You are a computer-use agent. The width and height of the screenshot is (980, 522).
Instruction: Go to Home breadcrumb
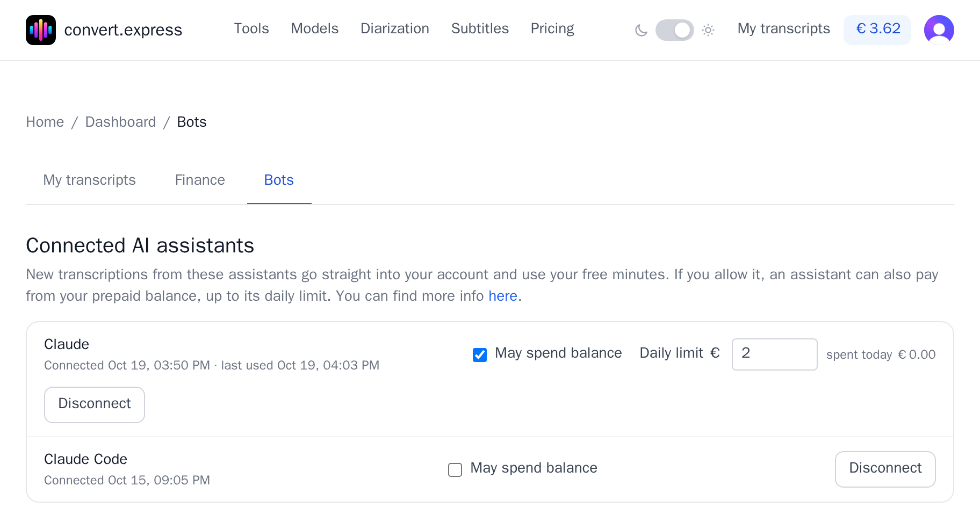click(x=45, y=122)
